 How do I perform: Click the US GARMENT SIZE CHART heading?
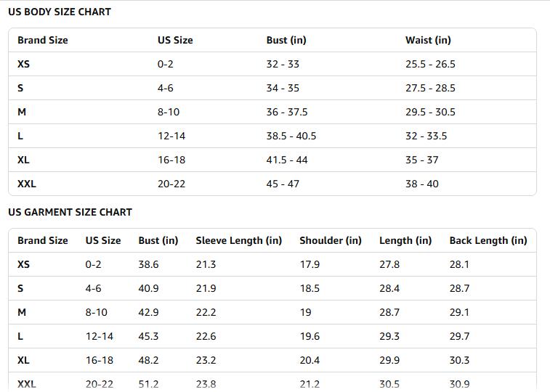[x=70, y=212]
